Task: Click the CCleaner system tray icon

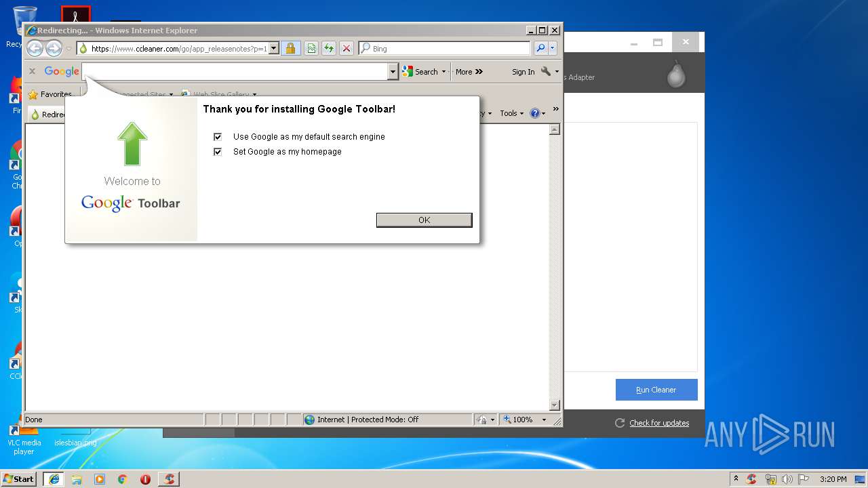Action: click(x=751, y=479)
